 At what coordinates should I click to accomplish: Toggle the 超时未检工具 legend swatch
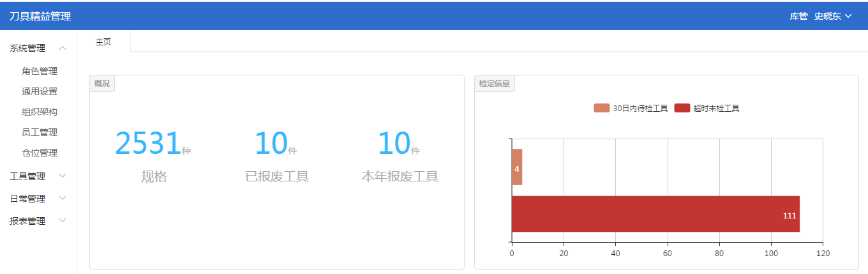682,108
